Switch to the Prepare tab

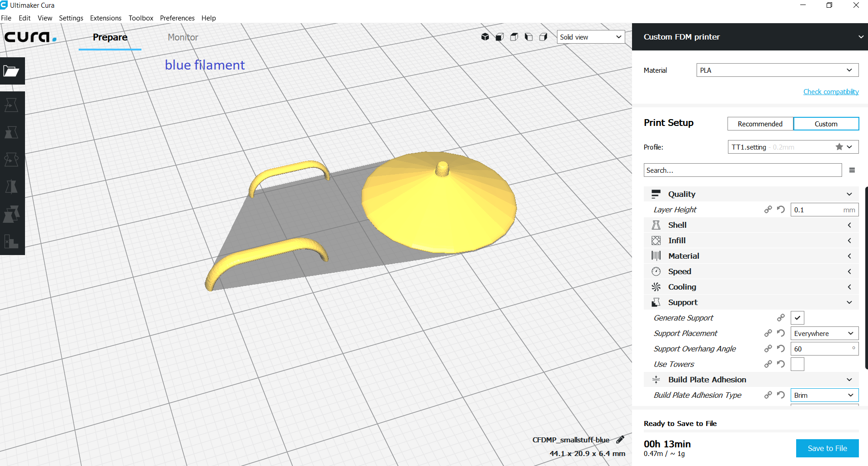point(110,37)
